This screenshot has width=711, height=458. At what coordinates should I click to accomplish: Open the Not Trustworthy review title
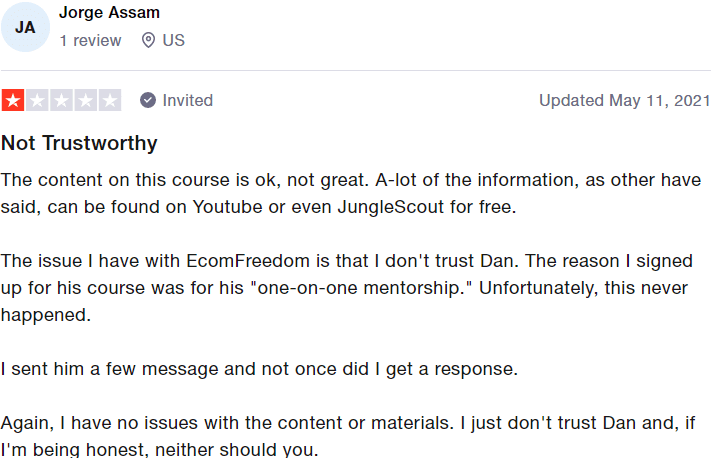click(79, 143)
